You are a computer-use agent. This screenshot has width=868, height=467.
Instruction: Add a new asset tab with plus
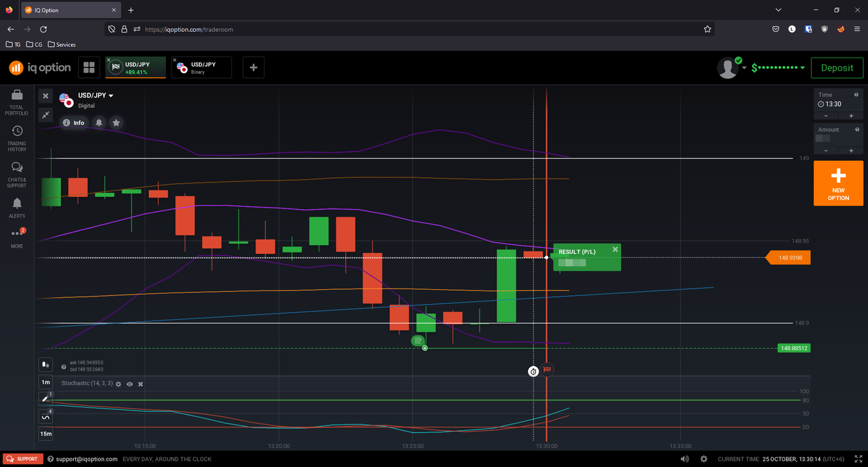pyautogui.click(x=254, y=67)
